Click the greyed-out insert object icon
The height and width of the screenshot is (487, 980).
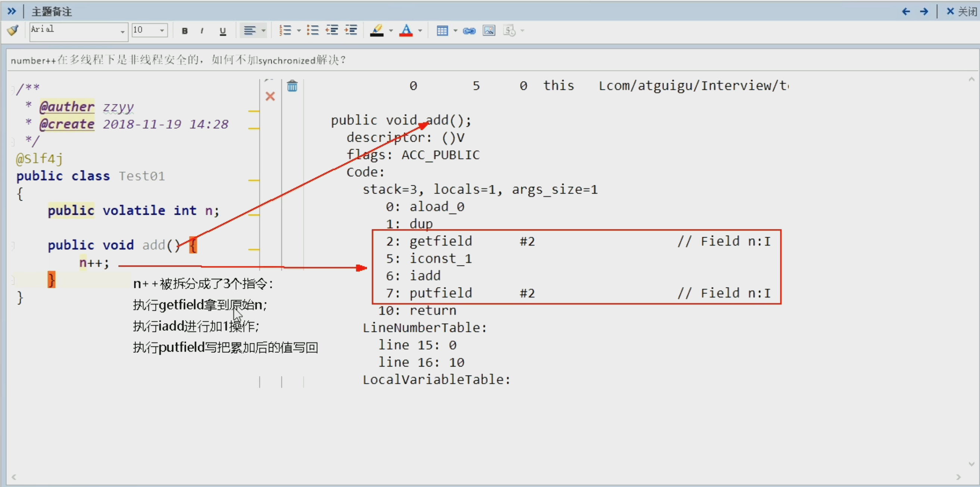pos(509,31)
